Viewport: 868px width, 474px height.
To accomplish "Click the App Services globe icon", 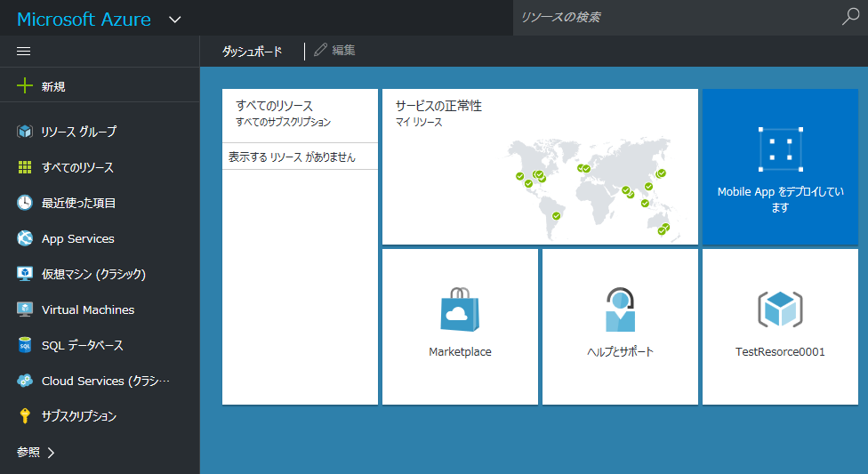I will point(25,238).
